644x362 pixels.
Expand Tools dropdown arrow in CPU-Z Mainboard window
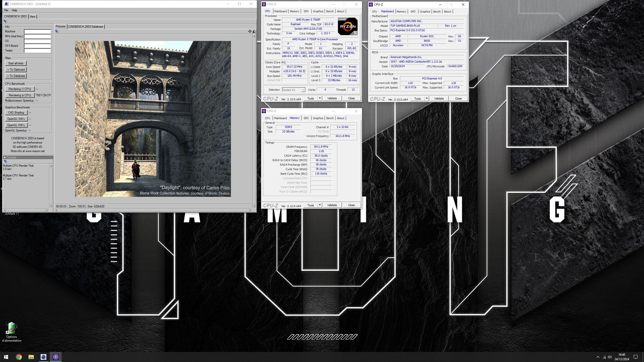click(x=427, y=99)
